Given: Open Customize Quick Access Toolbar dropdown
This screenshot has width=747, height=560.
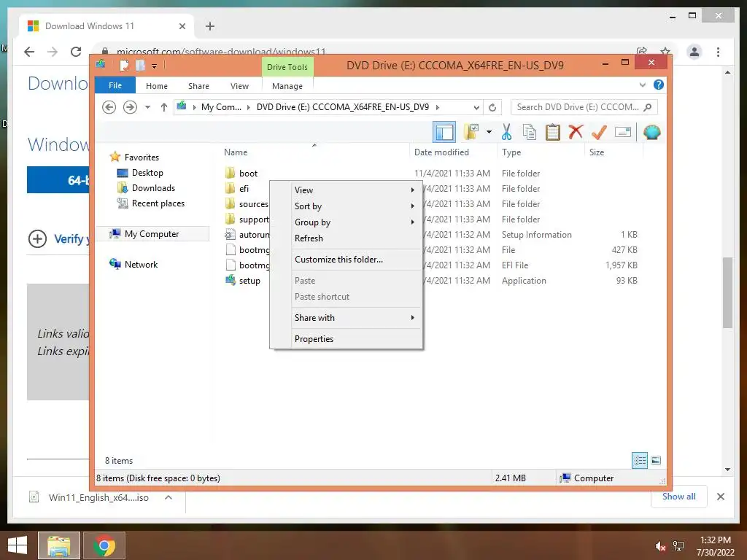Looking at the screenshot, I should pyautogui.click(x=154, y=66).
